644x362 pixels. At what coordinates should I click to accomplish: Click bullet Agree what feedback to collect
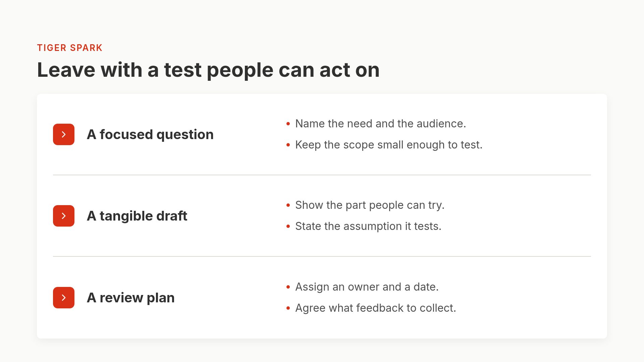(x=376, y=308)
